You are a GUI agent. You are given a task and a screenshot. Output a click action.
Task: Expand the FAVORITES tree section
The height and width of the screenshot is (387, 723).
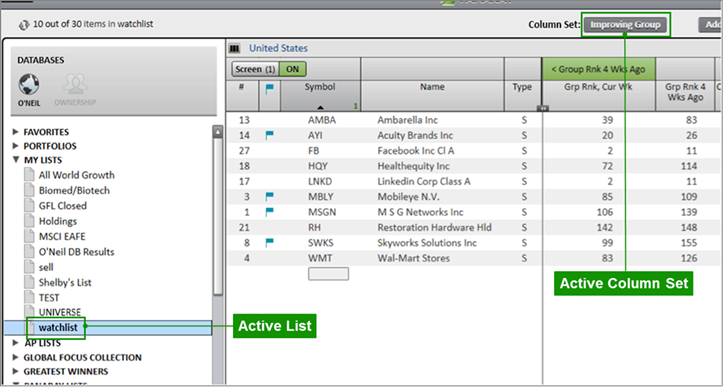[x=16, y=132]
